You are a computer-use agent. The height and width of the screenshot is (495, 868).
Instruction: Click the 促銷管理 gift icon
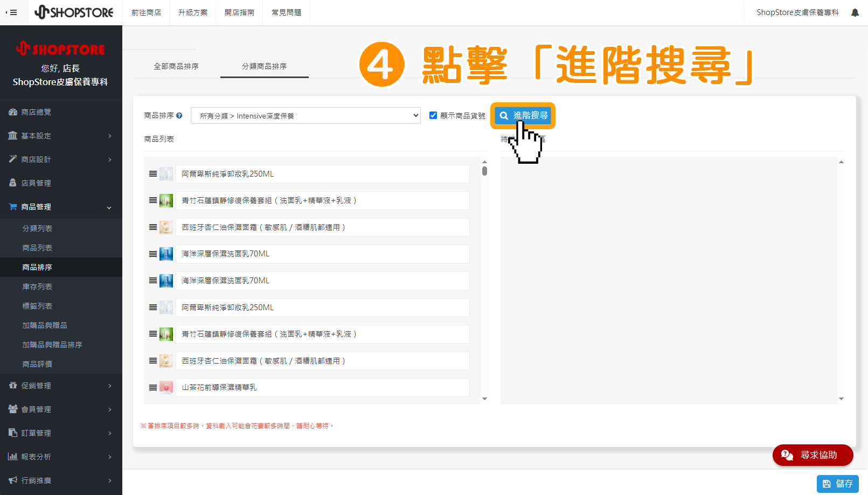[x=13, y=386]
